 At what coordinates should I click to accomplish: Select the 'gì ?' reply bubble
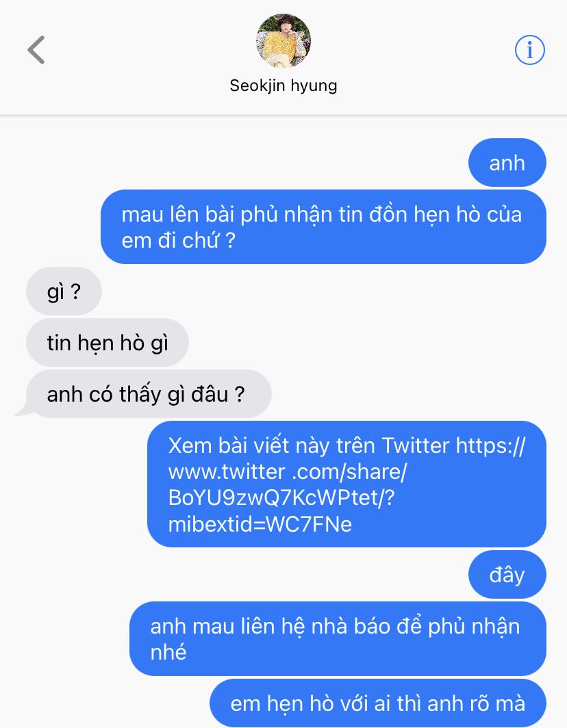tap(64, 291)
